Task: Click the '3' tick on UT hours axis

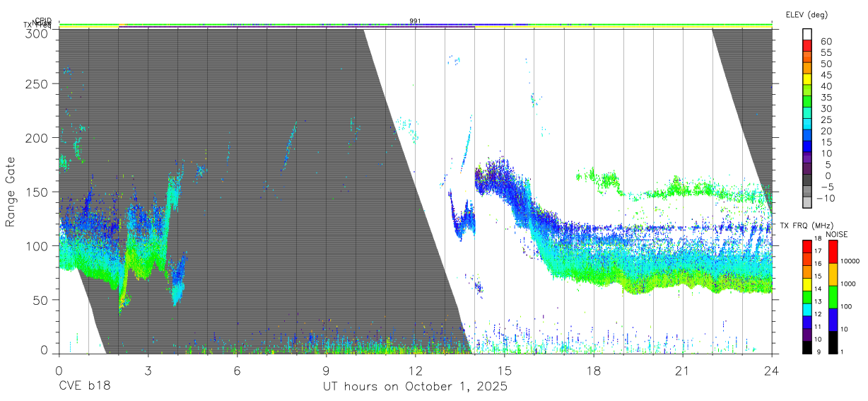Action: (x=148, y=371)
